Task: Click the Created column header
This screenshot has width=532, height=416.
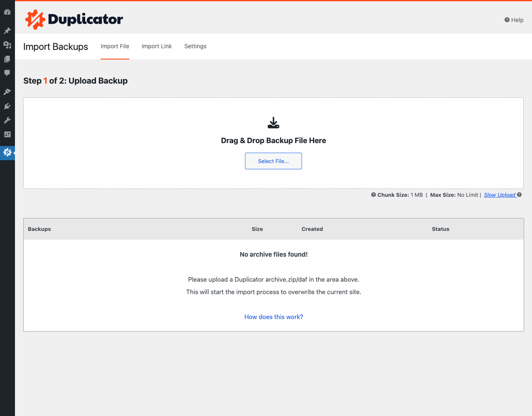Action: (x=312, y=229)
